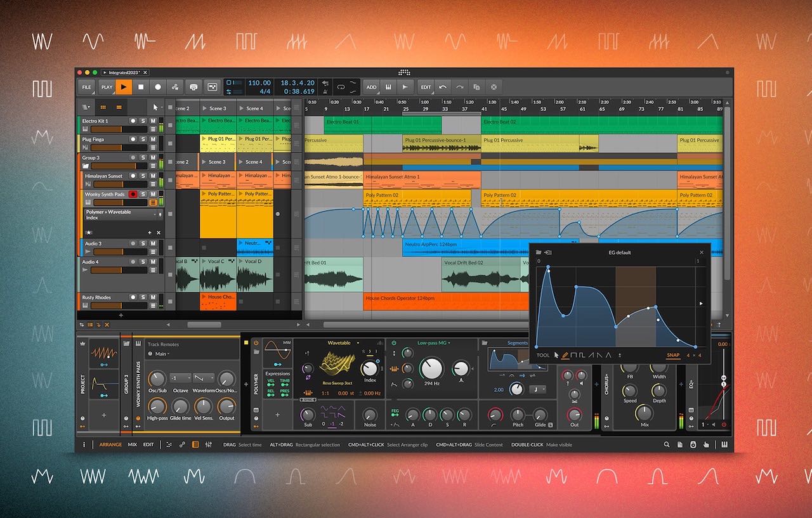Click the Segments preset folder icon

pos(483,343)
